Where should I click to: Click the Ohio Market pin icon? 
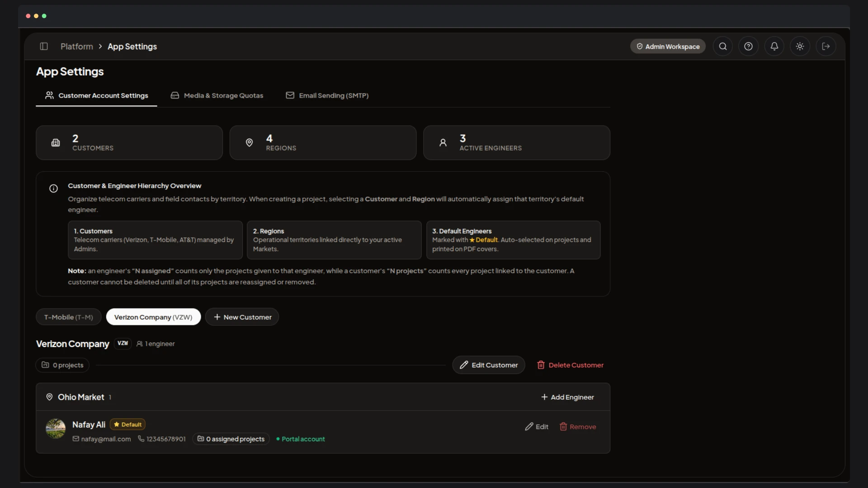coord(49,397)
